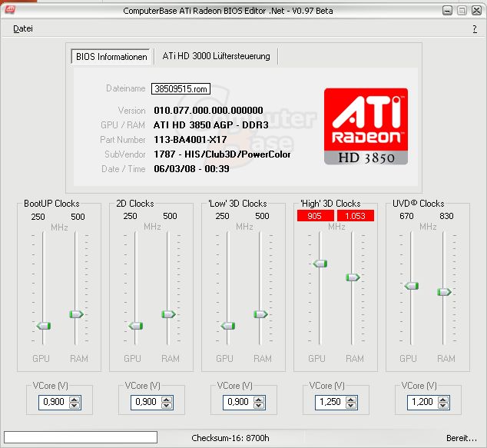Click UVD GPU clock value 670
This screenshot has width=487, height=448.
pos(406,216)
